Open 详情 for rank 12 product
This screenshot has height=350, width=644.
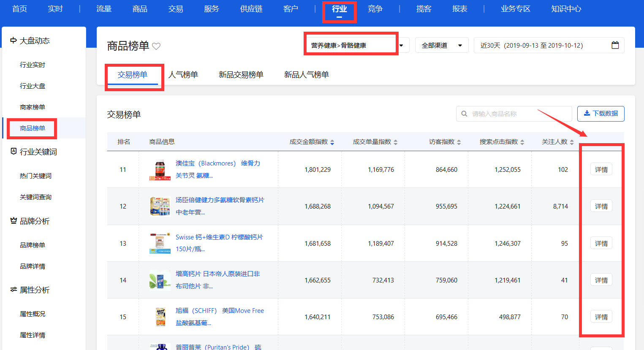[x=601, y=206]
